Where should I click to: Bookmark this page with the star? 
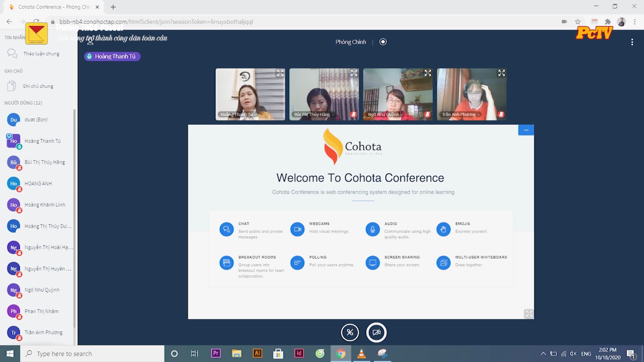coord(578,22)
